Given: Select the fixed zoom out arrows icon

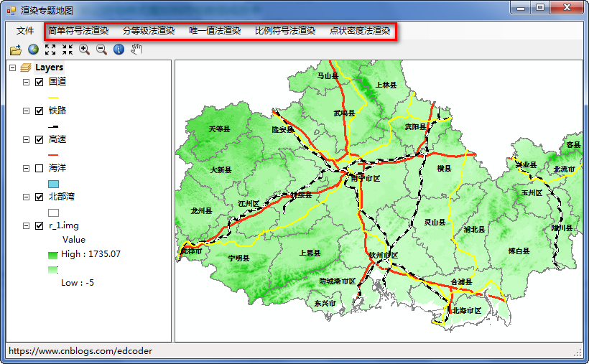Looking at the screenshot, I should pyautogui.click(x=68, y=50).
